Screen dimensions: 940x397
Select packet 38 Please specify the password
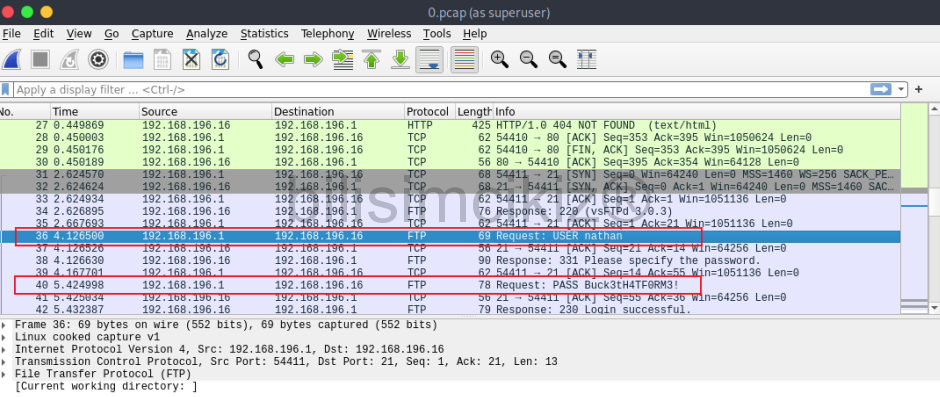tap(450, 261)
